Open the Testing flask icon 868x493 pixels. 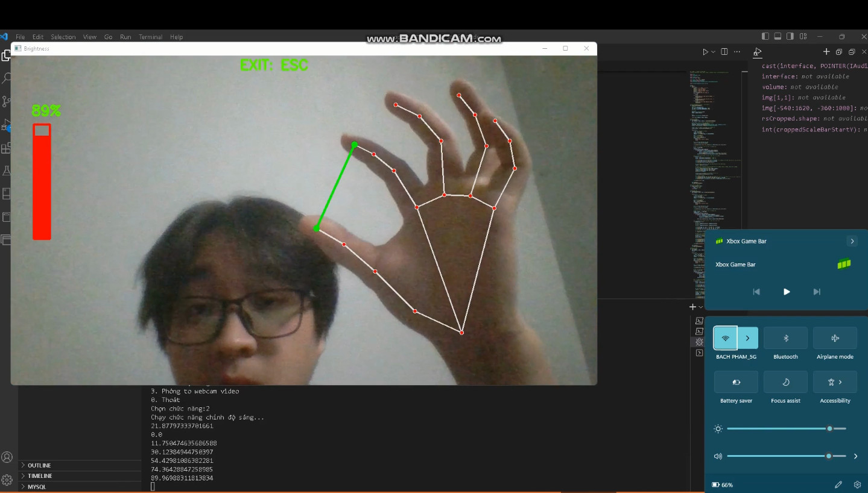tap(7, 171)
